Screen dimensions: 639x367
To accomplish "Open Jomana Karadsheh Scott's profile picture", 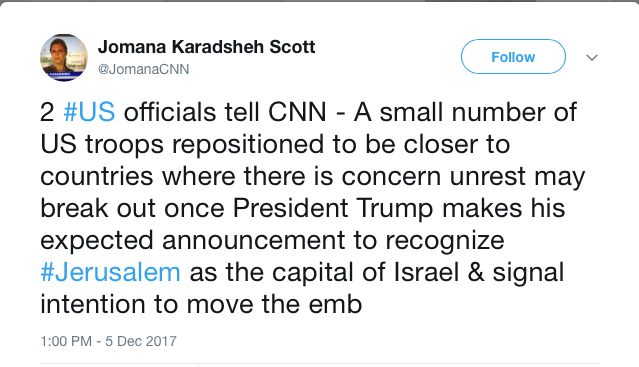I will point(64,57).
